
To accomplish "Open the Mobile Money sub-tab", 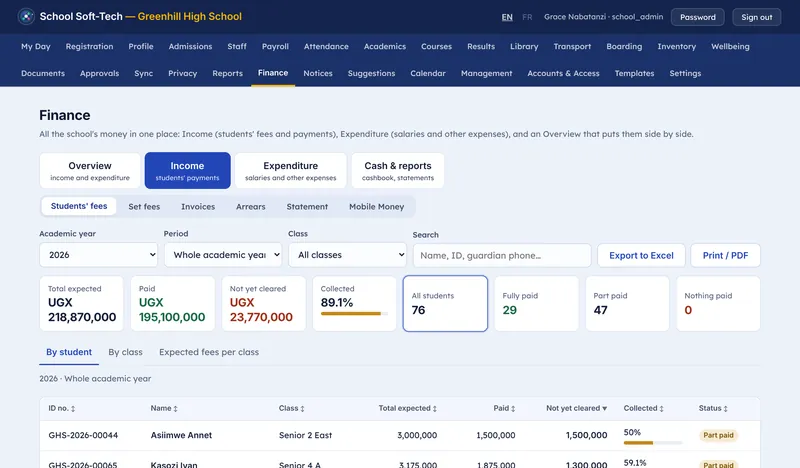I will [x=377, y=207].
